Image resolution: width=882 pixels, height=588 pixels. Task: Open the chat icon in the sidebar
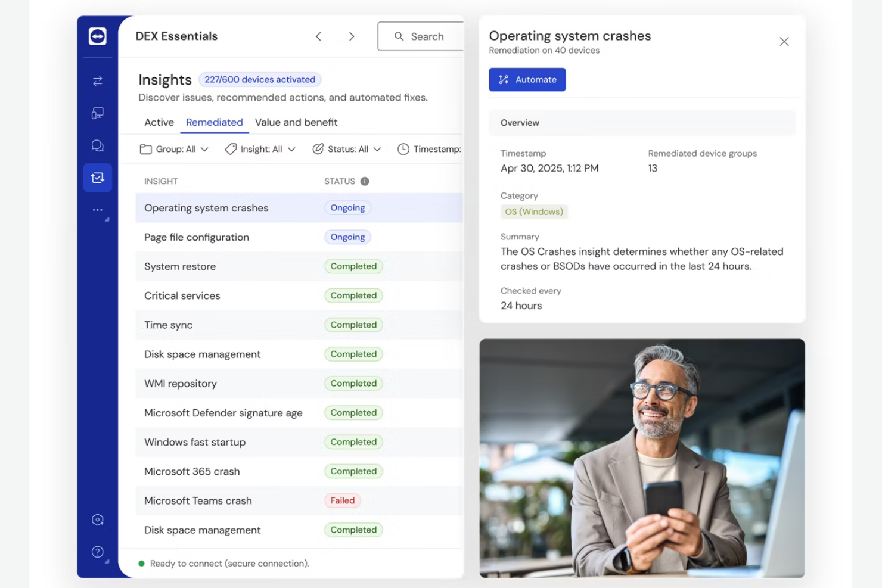click(97, 145)
